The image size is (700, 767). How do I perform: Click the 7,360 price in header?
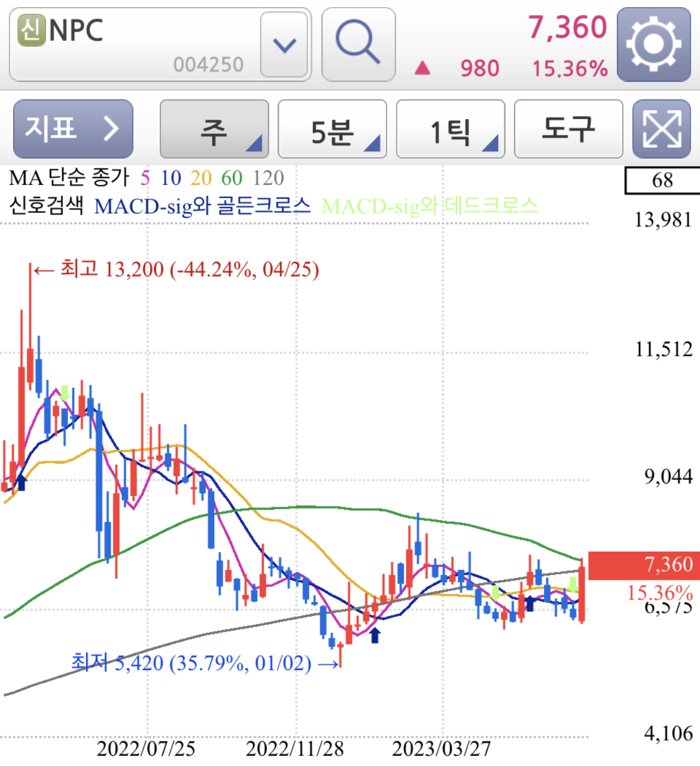point(567,28)
